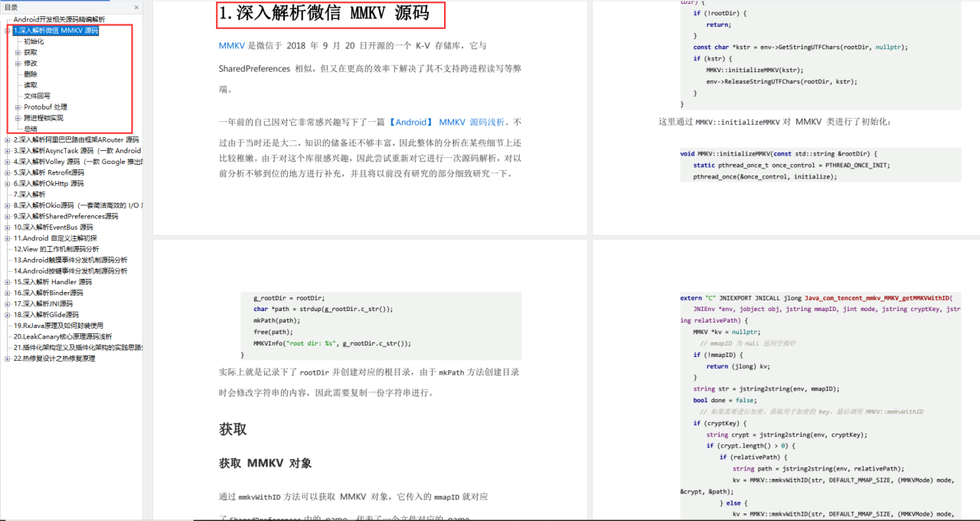Open 5.深入解析 Retrofit源码 bookmark
Screen dimensions: 980x521
point(48,172)
